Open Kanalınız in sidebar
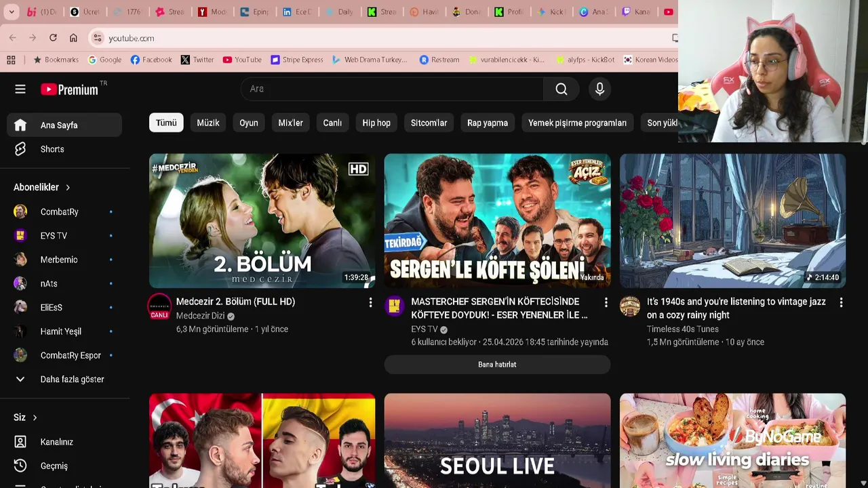868x488 pixels. click(x=64, y=442)
